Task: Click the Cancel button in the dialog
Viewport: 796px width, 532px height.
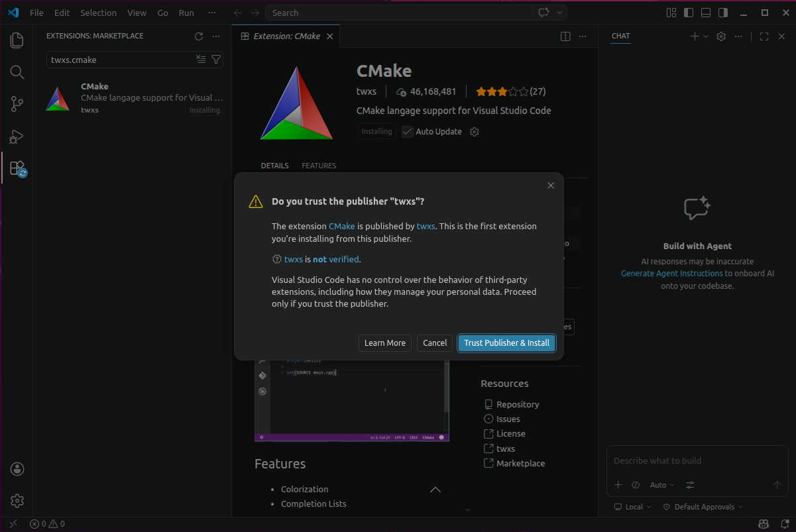Action: click(x=435, y=343)
